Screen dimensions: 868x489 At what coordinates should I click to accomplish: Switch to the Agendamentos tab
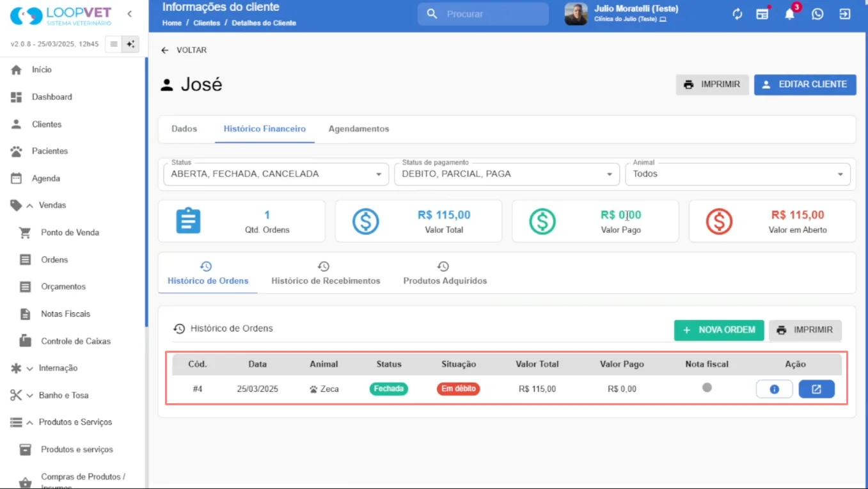(x=359, y=129)
